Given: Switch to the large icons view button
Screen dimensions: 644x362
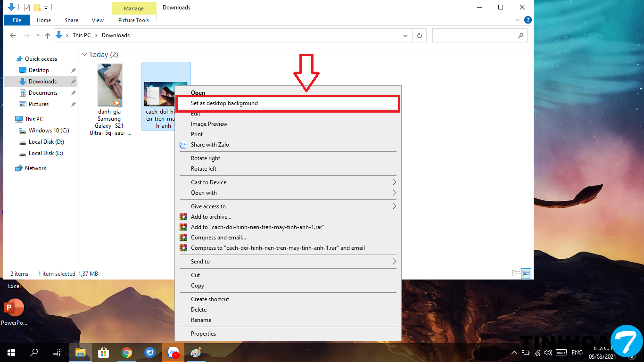Looking at the screenshot, I should (x=527, y=273).
